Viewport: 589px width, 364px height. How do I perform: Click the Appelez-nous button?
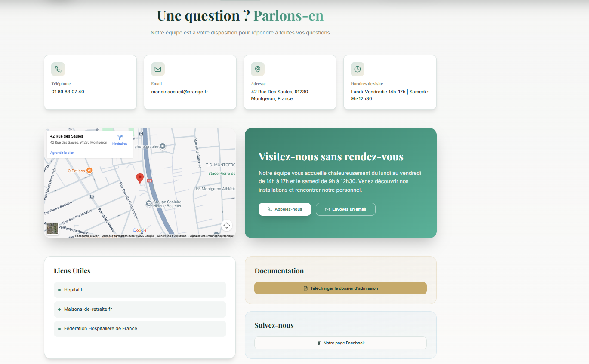[x=284, y=209]
